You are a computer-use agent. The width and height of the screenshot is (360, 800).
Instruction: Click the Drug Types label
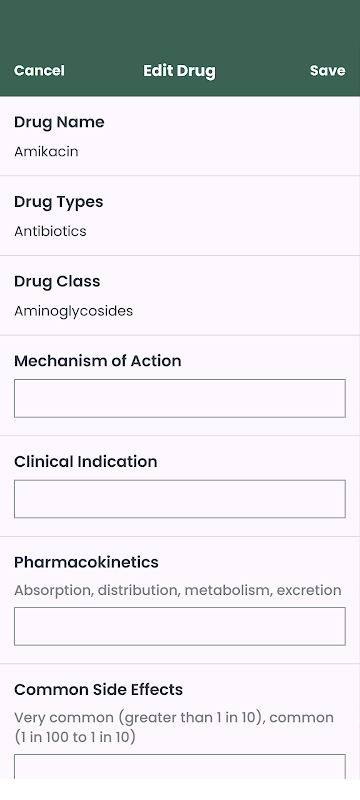[59, 202]
